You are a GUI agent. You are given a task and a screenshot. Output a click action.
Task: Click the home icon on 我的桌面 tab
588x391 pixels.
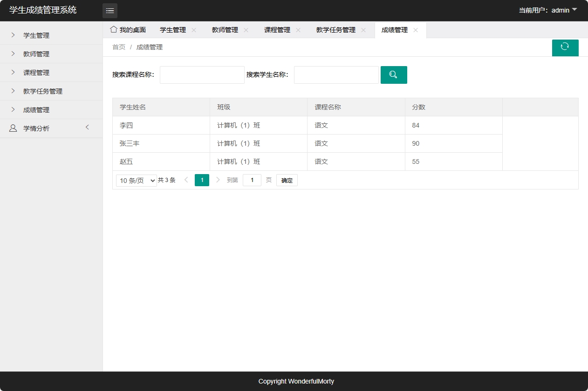(113, 29)
